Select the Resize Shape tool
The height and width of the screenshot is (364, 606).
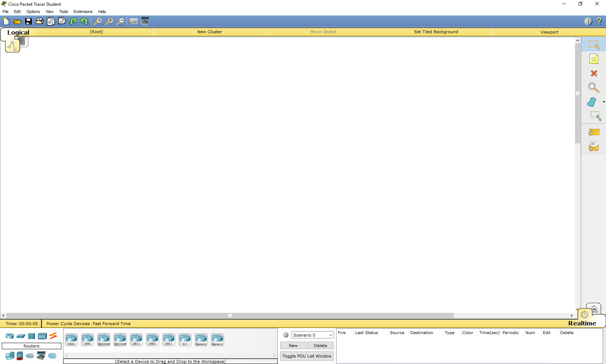[595, 116]
